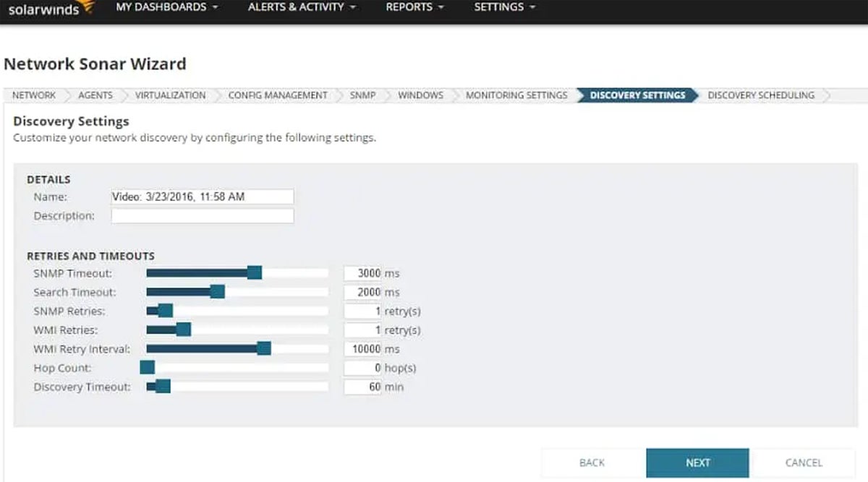
Task: Switch to the NETWORK wizard step
Action: 33,95
